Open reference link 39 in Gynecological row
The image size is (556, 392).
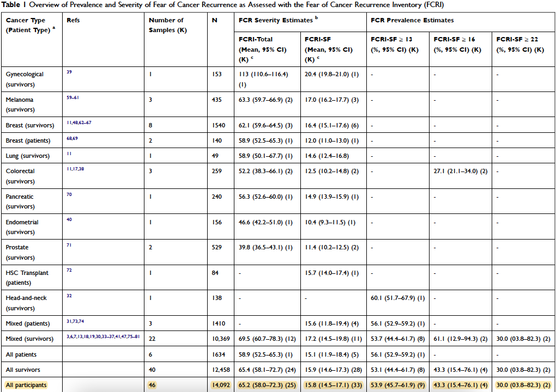[69, 71]
